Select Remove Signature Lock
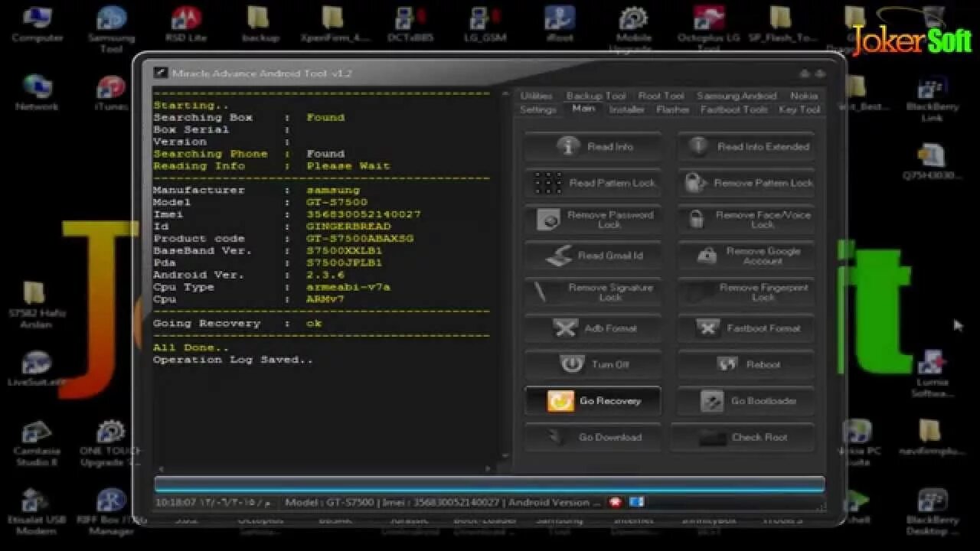Screen dimensions: 980x551 tap(593, 292)
